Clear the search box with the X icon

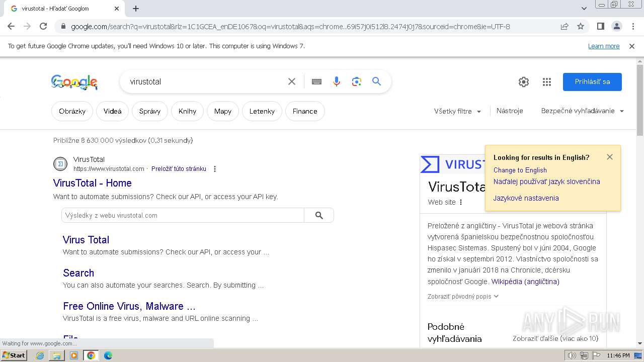[292, 81]
